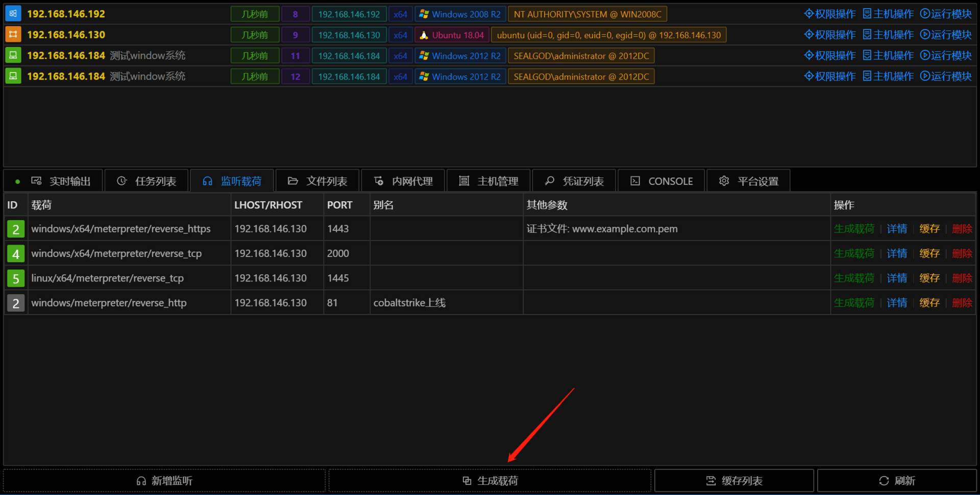Open 权限操作 for session 192.168.146.192
Viewport: 980px width, 495px height.
pos(830,14)
